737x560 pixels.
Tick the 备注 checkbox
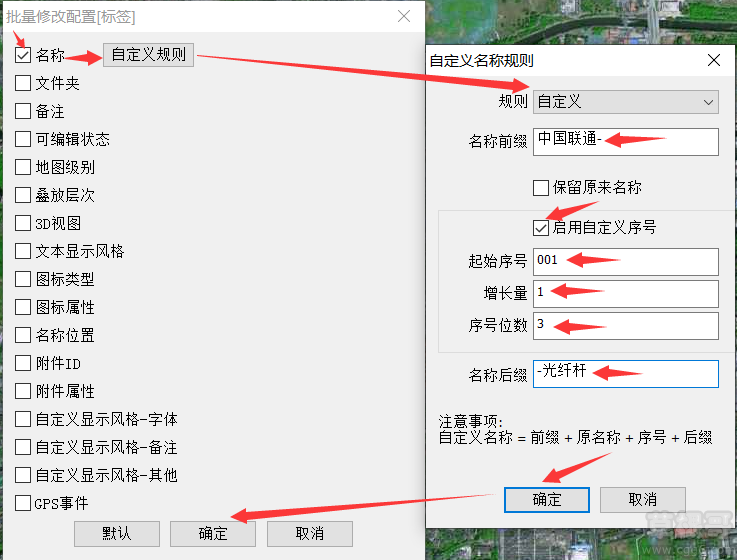pyautogui.click(x=23, y=111)
